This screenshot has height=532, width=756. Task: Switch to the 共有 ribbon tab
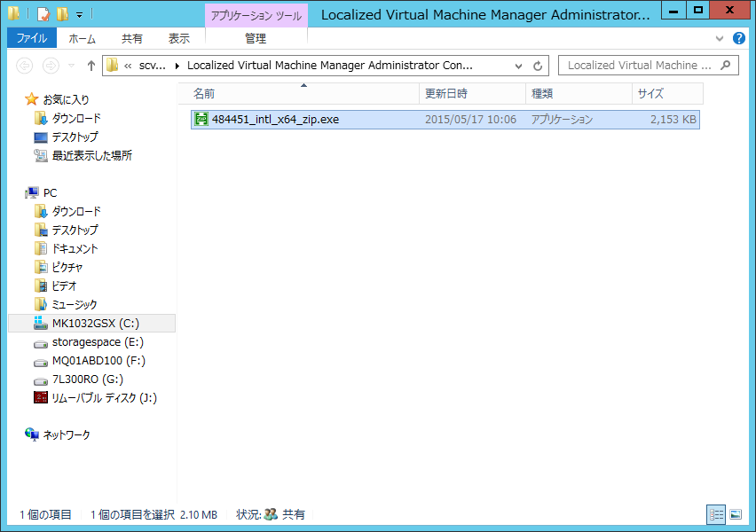click(131, 38)
